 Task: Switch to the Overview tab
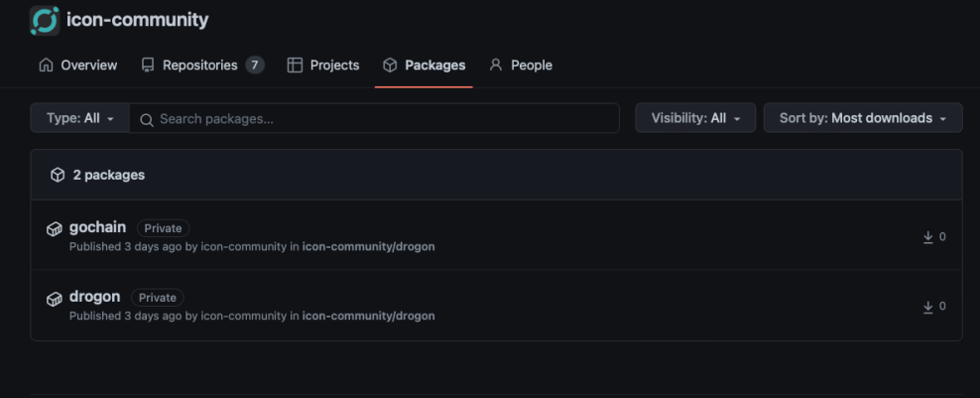[x=77, y=66]
